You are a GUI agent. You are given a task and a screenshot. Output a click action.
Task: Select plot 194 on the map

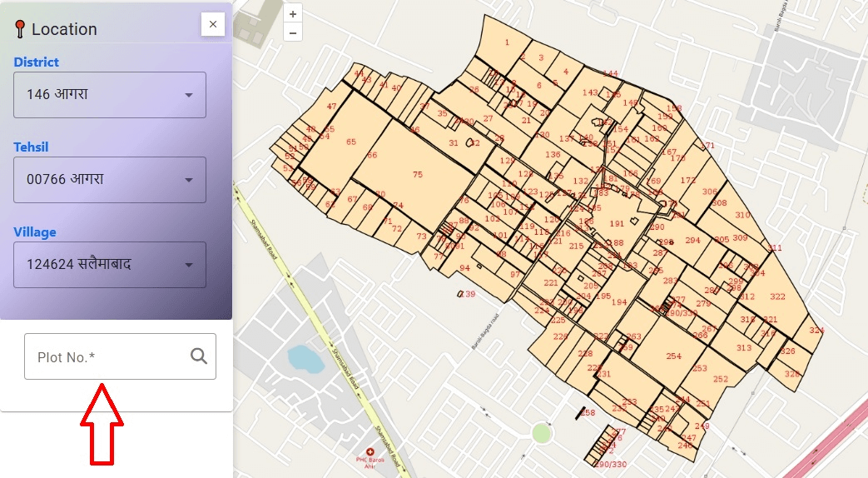619,302
